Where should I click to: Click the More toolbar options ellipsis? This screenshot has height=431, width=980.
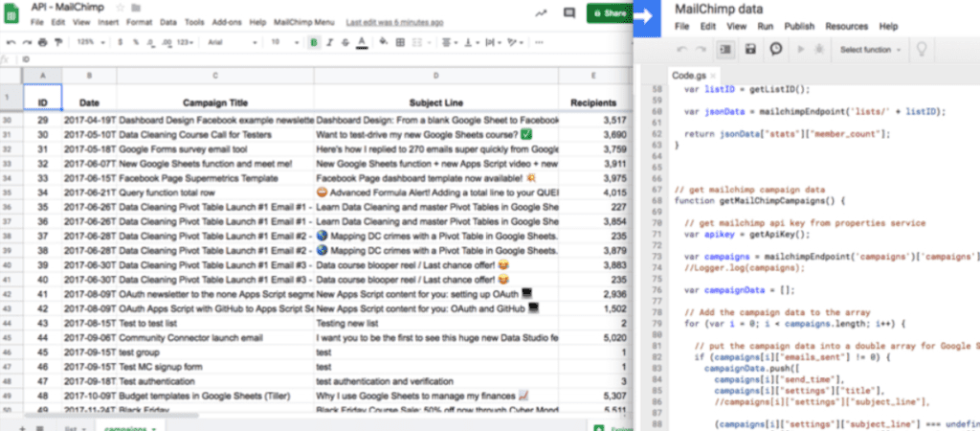[539, 42]
